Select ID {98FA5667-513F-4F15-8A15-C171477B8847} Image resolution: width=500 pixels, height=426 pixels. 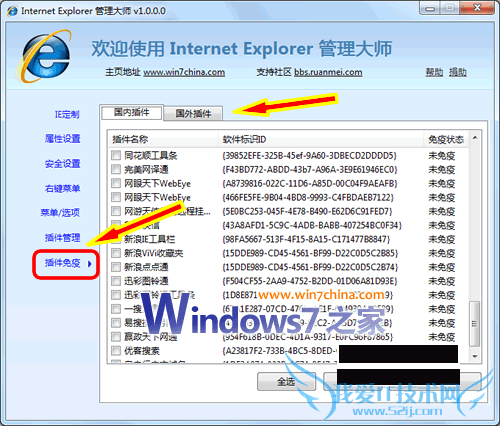point(306,239)
